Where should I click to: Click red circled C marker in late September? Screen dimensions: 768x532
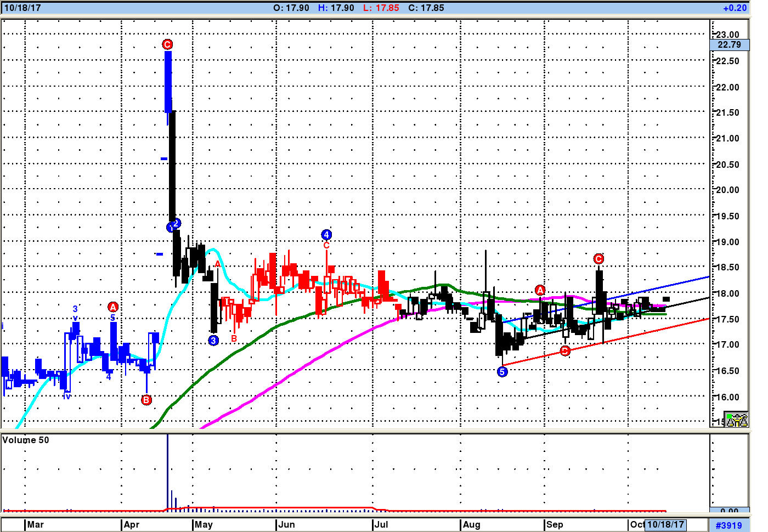pyautogui.click(x=598, y=259)
